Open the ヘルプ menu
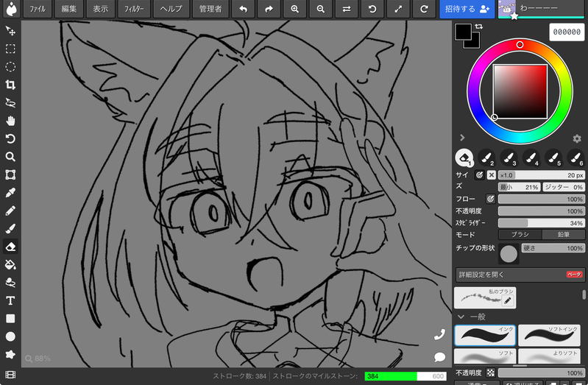 [171, 9]
